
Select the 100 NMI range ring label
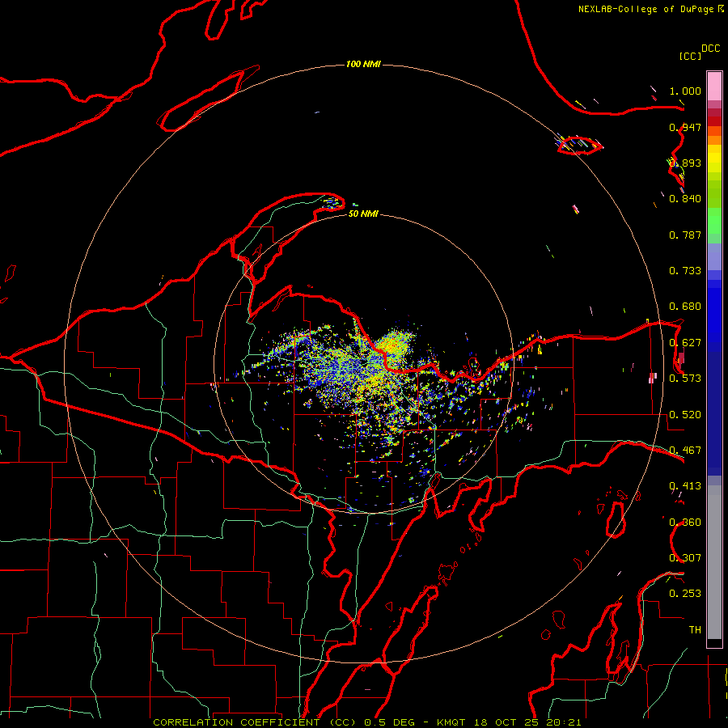pyautogui.click(x=363, y=64)
